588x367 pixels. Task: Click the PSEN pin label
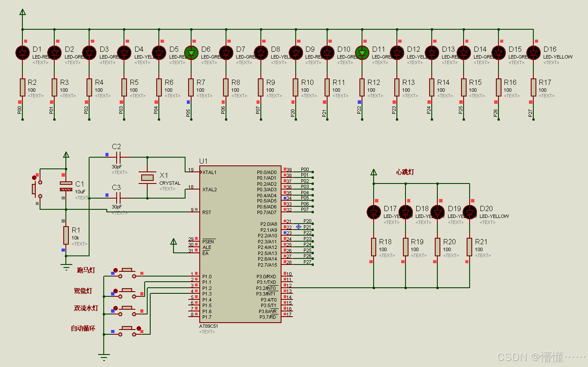point(208,242)
